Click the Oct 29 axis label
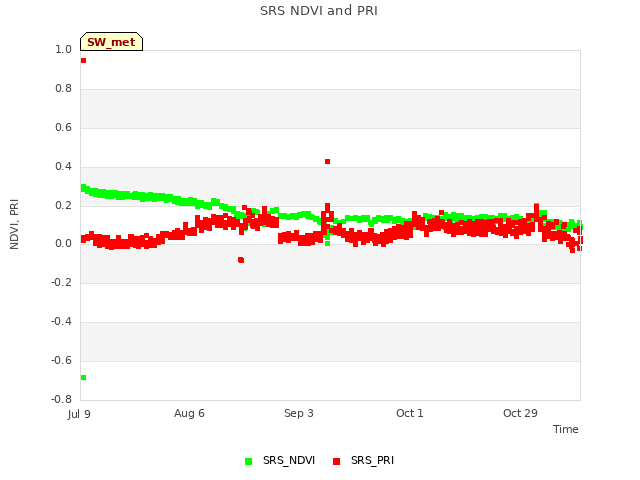The width and height of the screenshot is (640, 480). [520, 413]
